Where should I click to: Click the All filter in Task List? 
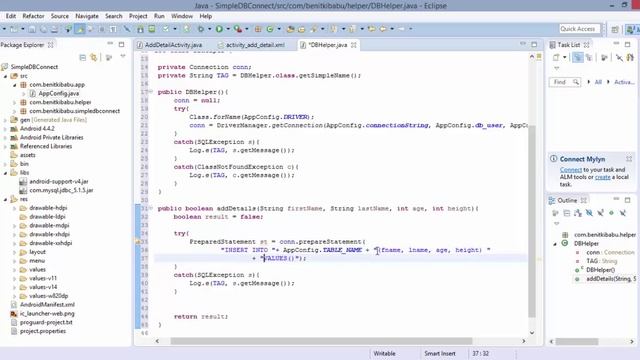point(598,82)
